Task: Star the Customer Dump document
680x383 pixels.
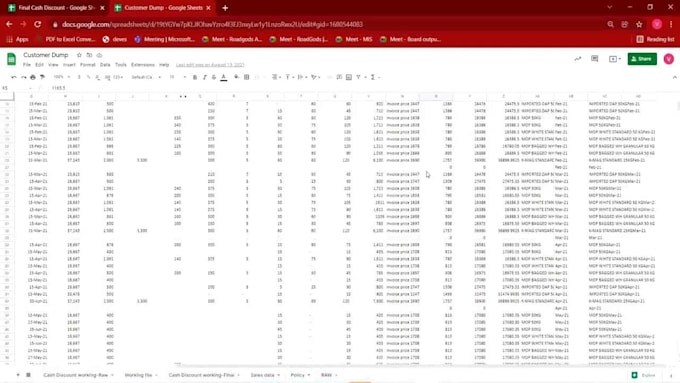Action: tap(79, 55)
